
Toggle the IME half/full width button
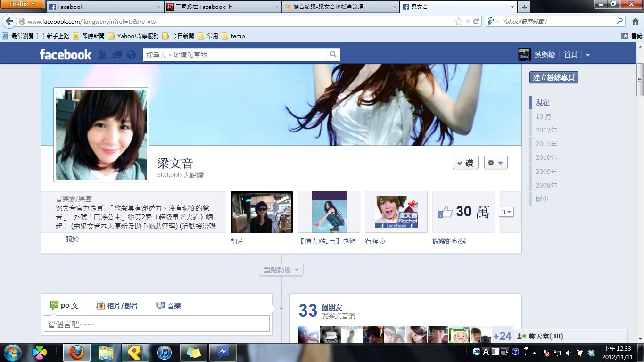pyautogui.click(x=495, y=352)
